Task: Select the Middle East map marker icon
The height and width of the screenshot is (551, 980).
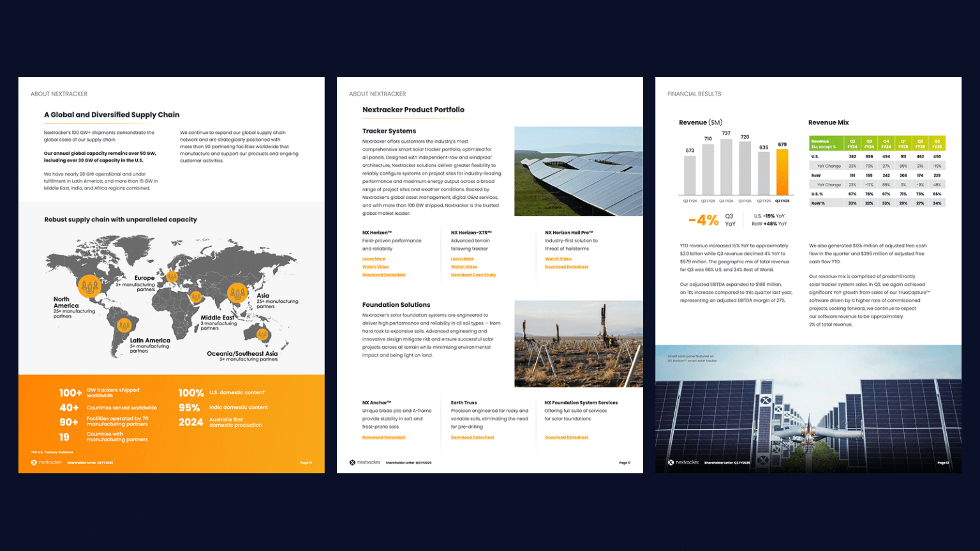Action: 197,297
